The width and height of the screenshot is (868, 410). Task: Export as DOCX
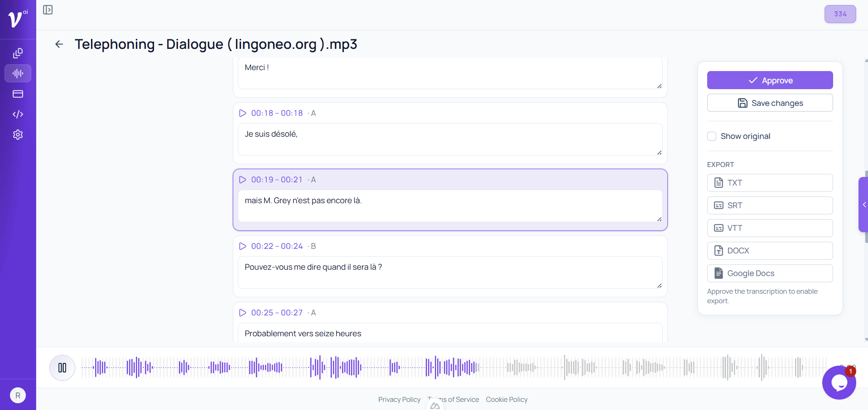click(x=770, y=251)
